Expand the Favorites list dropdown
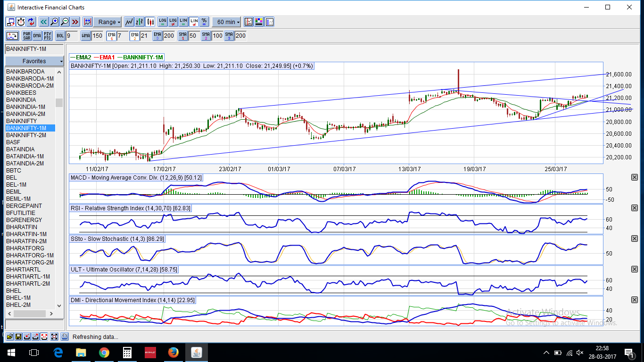 (x=34, y=61)
